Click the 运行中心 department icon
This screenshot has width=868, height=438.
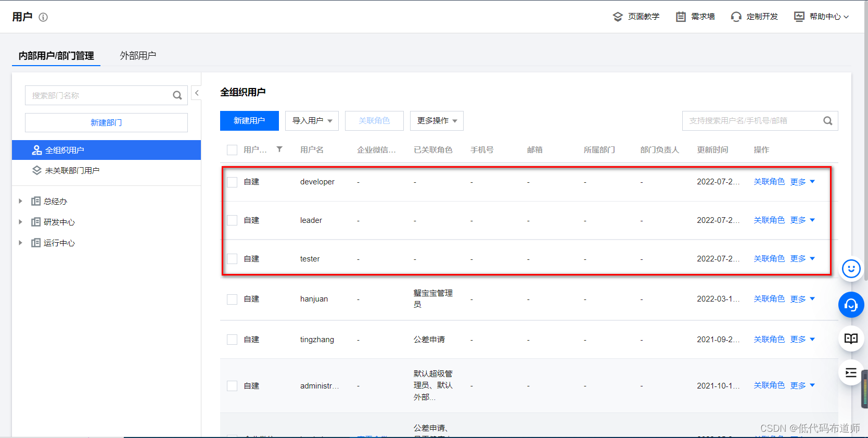pos(36,243)
